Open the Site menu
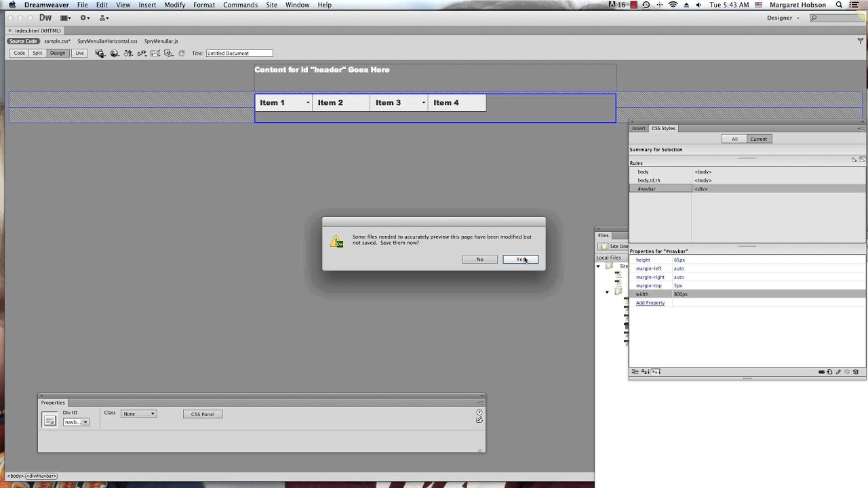 pos(271,5)
